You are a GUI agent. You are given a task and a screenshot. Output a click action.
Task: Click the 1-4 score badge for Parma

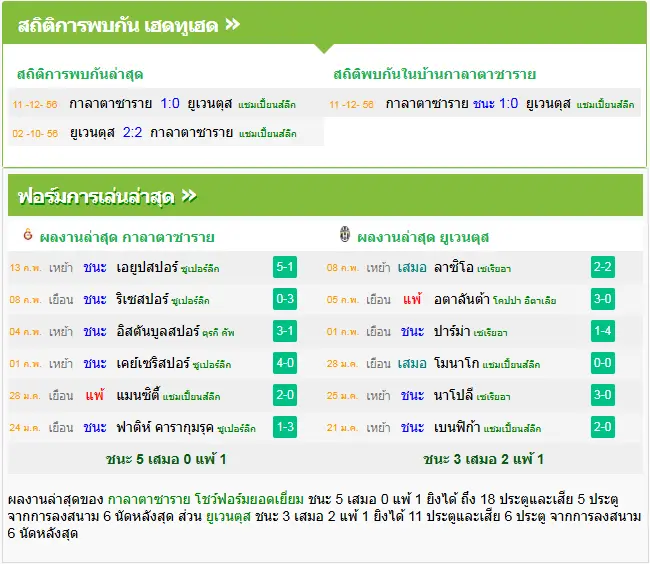(602, 331)
